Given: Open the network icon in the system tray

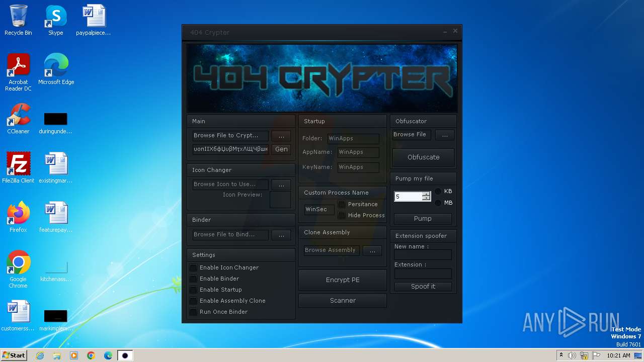Looking at the screenshot, I should pos(584,355).
